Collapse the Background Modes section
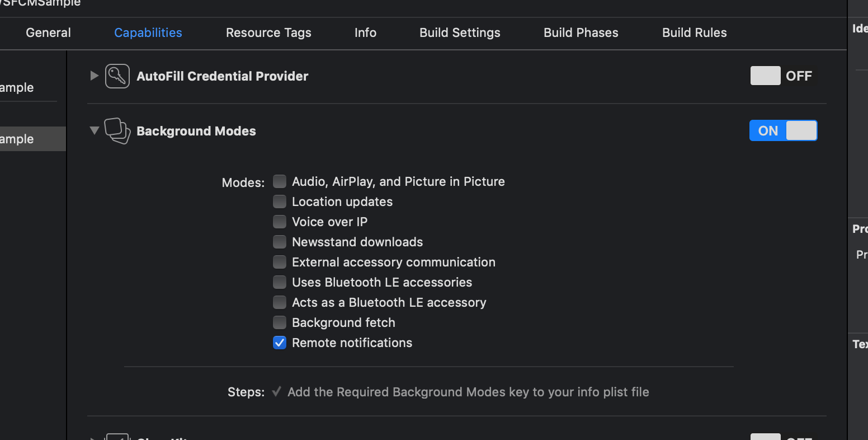Screen dimensions: 868x440 tap(94, 130)
